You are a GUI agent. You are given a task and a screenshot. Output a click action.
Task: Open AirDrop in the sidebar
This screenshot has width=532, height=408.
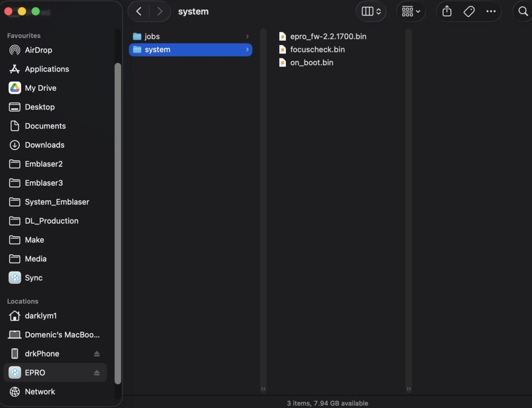pos(38,50)
